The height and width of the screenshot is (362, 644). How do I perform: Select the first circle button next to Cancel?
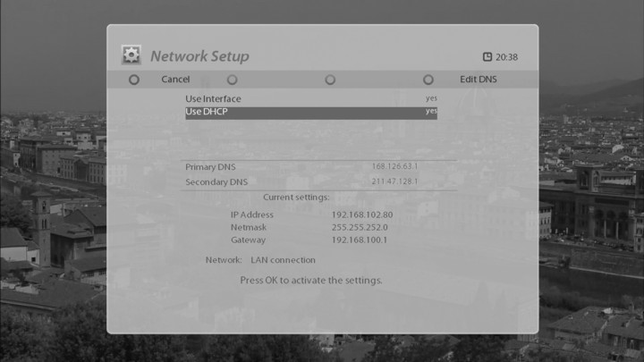tap(134, 80)
